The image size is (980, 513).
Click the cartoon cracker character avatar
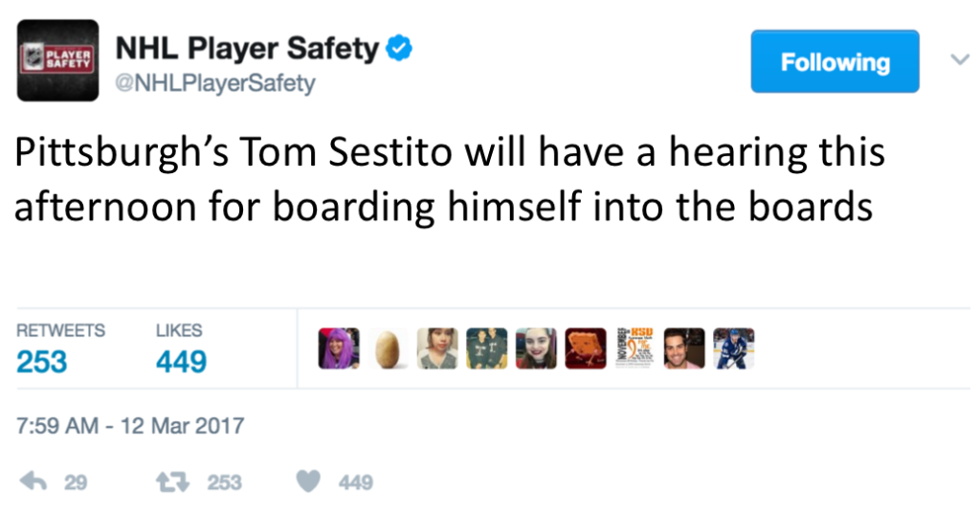point(585,348)
